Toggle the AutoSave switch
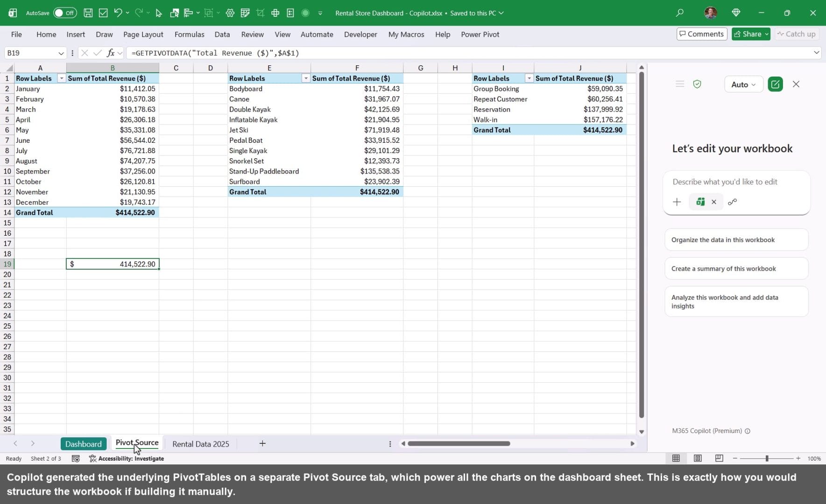The width and height of the screenshot is (826, 504). (x=65, y=13)
